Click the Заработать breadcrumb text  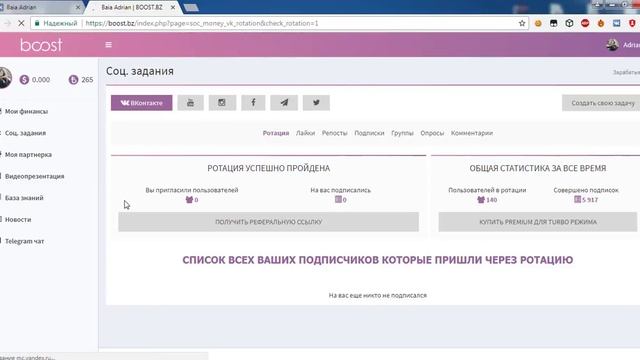626,72
